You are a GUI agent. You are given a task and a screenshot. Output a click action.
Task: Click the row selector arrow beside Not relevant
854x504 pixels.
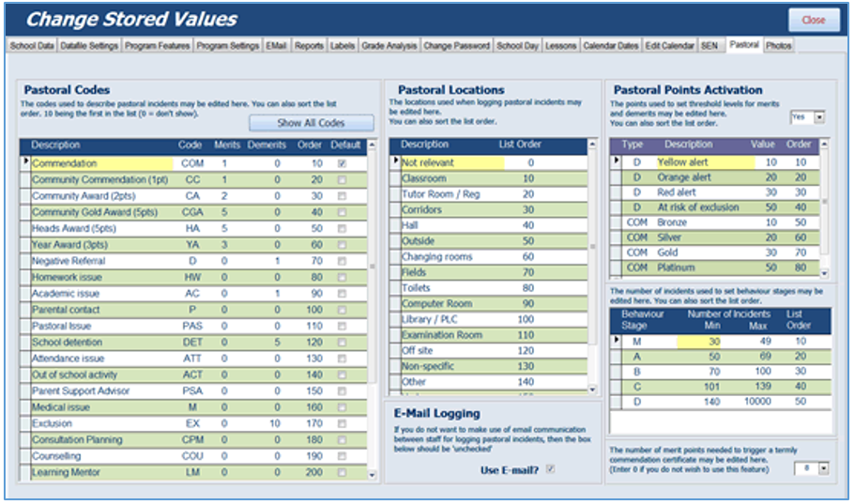[x=395, y=161]
